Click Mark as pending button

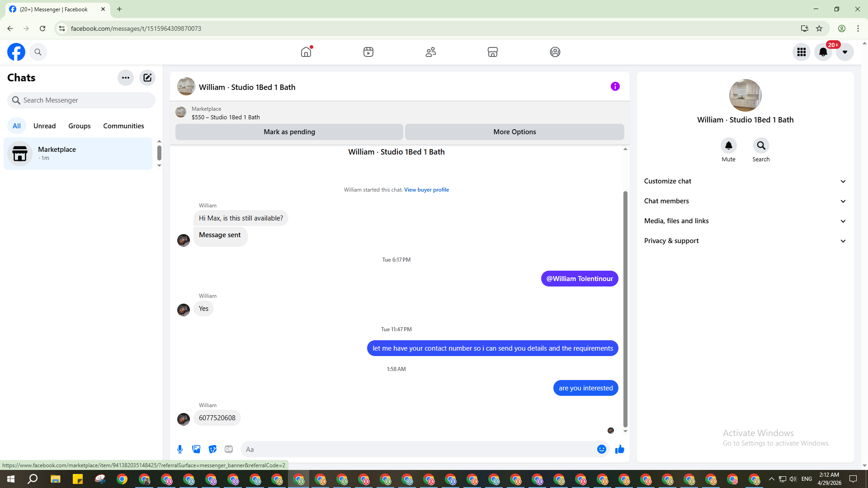289,132
